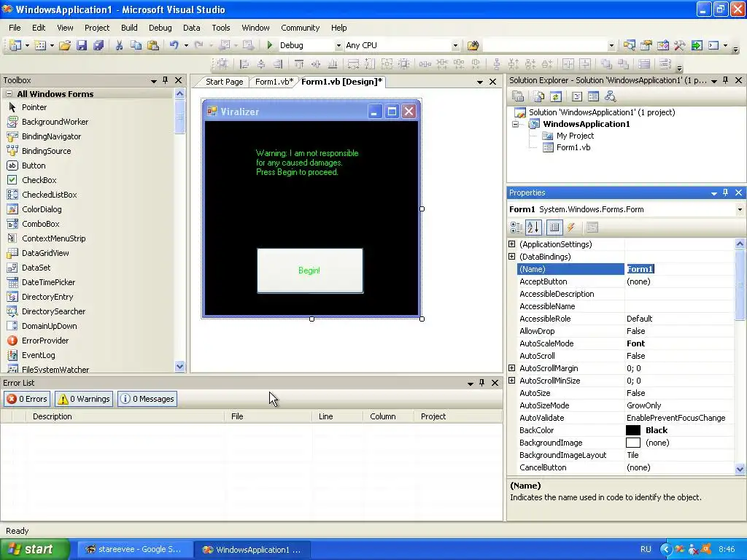Expand the (ApplicationSettings) property
The height and width of the screenshot is (560, 747).
511,244
